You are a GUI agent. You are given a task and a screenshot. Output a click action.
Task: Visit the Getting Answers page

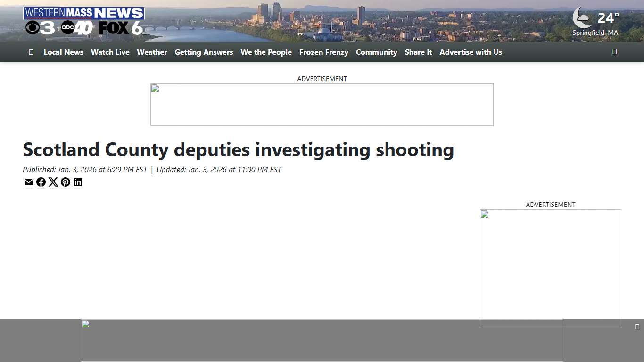(x=204, y=52)
